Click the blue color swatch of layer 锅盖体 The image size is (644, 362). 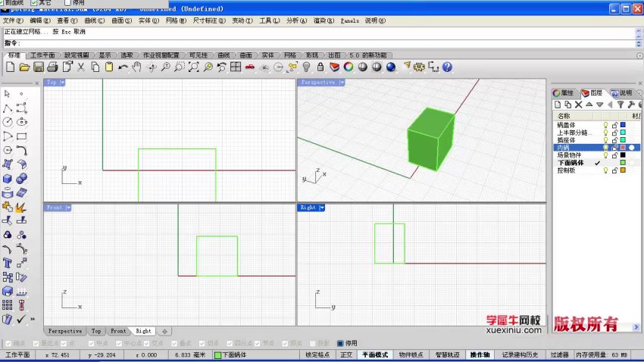[623, 125]
